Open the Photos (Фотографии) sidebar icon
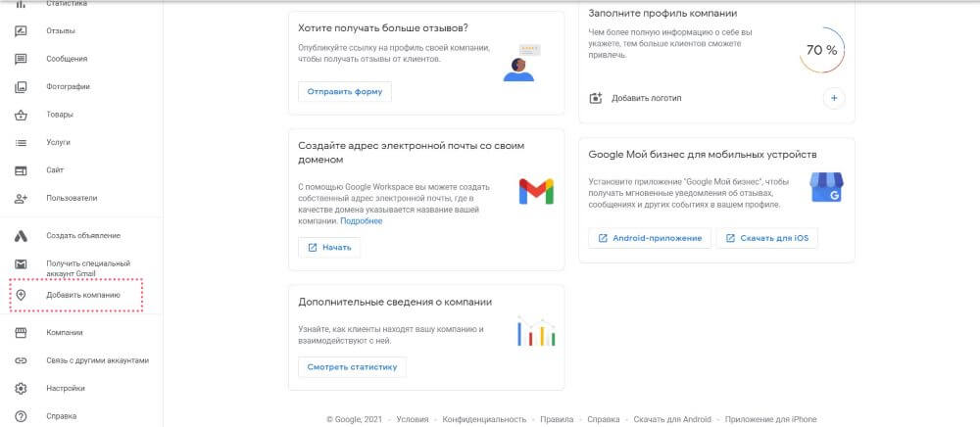Viewport: 980px width, 427px height. [x=21, y=86]
